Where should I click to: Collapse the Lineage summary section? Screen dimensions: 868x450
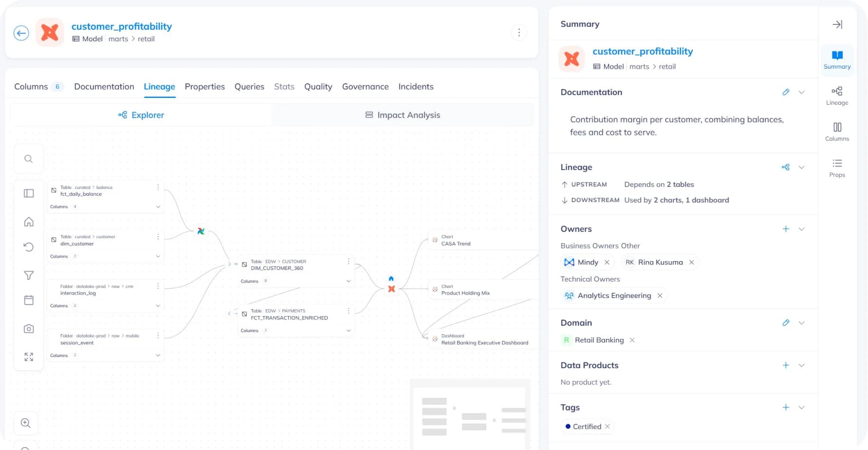801,167
